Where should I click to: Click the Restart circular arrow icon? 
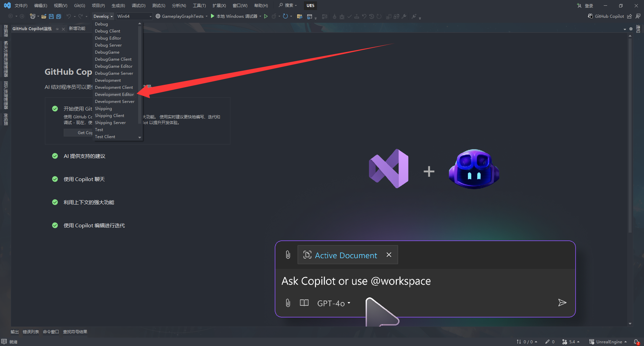click(x=285, y=16)
